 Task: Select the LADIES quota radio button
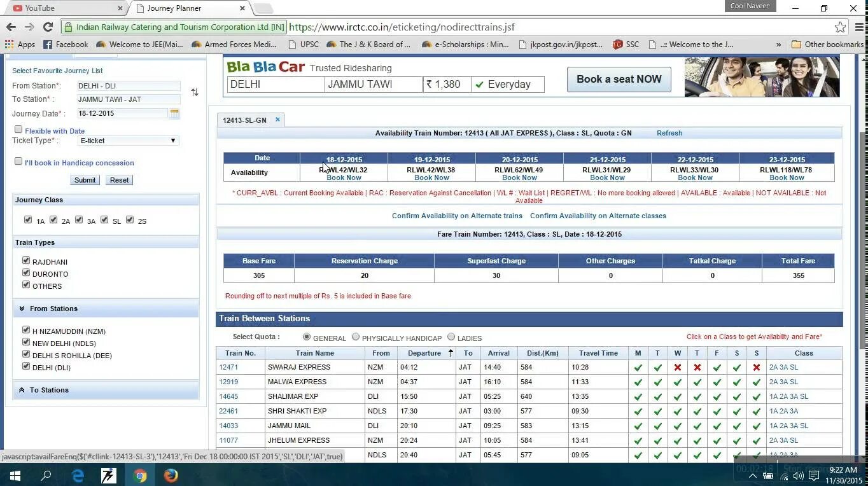451,337
